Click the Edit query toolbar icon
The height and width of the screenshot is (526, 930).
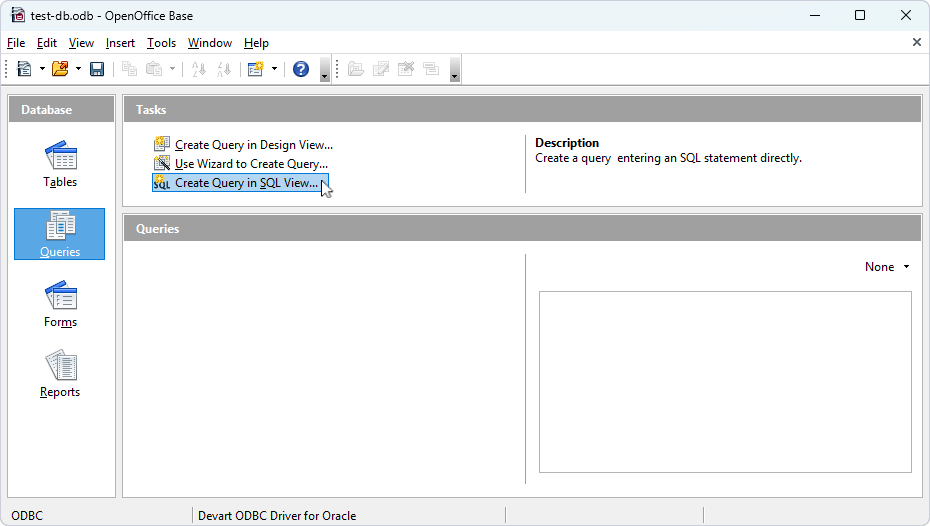pos(381,69)
